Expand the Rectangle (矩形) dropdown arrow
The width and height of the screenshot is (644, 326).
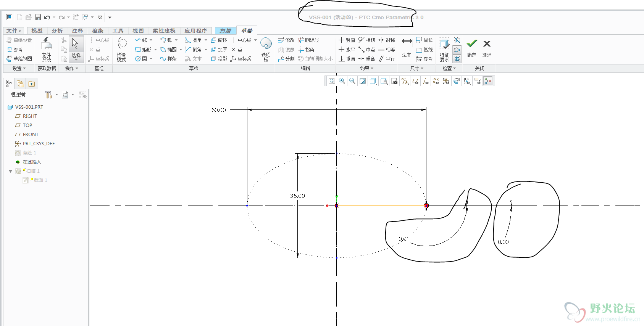[155, 50]
